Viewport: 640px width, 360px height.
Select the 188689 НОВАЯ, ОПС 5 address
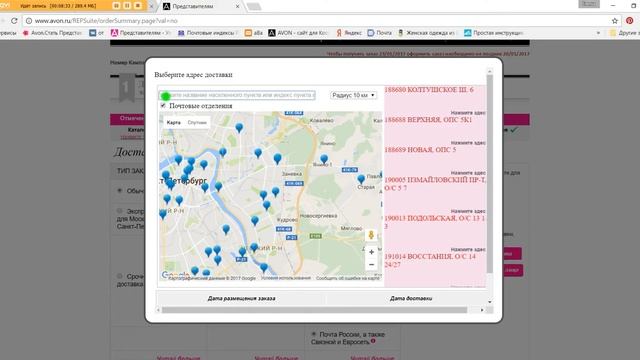pos(420,150)
